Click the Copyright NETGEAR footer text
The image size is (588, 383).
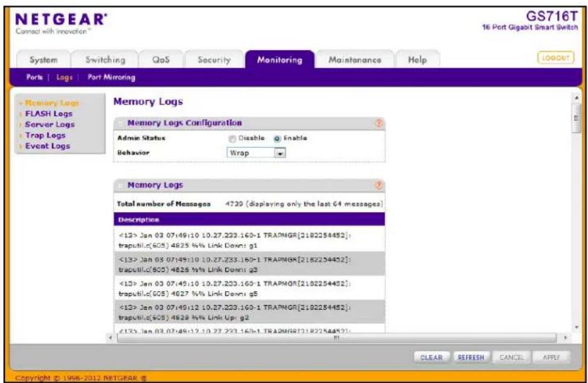[81, 378]
